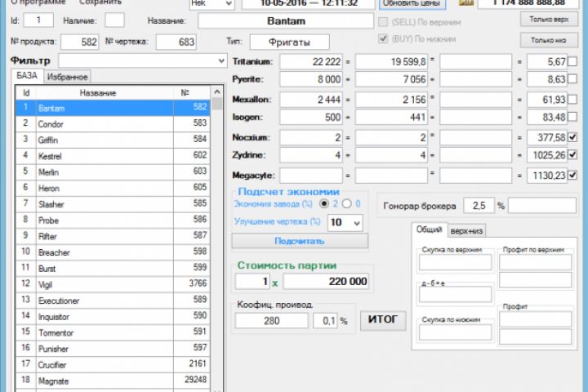Click the Только верх button
Screen dimensions: 588x392
click(549, 20)
